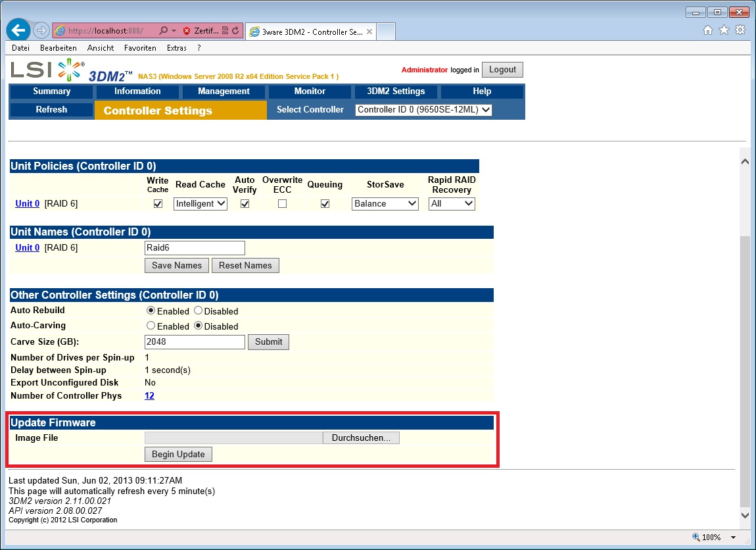Open Unit 0 link in Unit Policies
This screenshot has width=756, height=550.
pyautogui.click(x=28, y=203)
